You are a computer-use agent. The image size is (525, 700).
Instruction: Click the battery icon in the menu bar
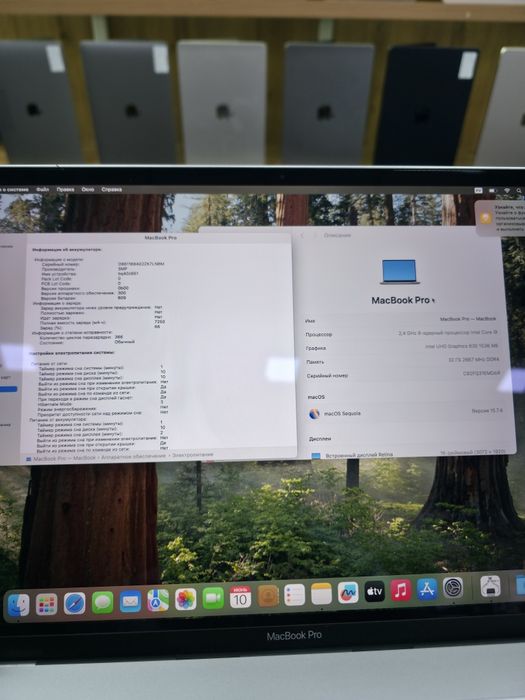[492, 190]
